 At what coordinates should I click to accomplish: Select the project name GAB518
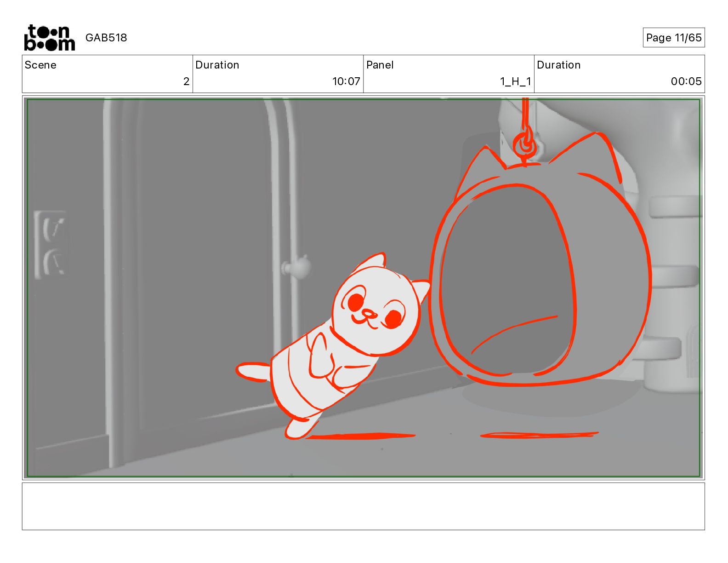point(106,38)
